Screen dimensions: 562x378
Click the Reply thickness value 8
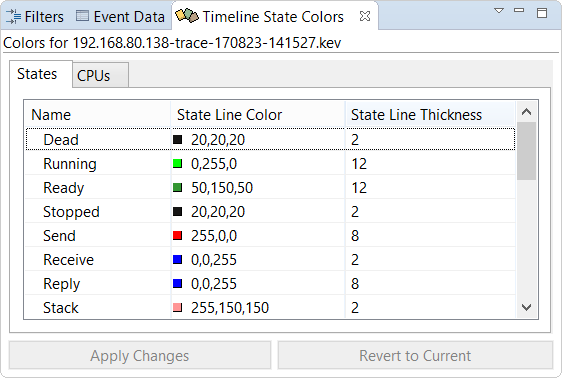click(x=355, y=284)
